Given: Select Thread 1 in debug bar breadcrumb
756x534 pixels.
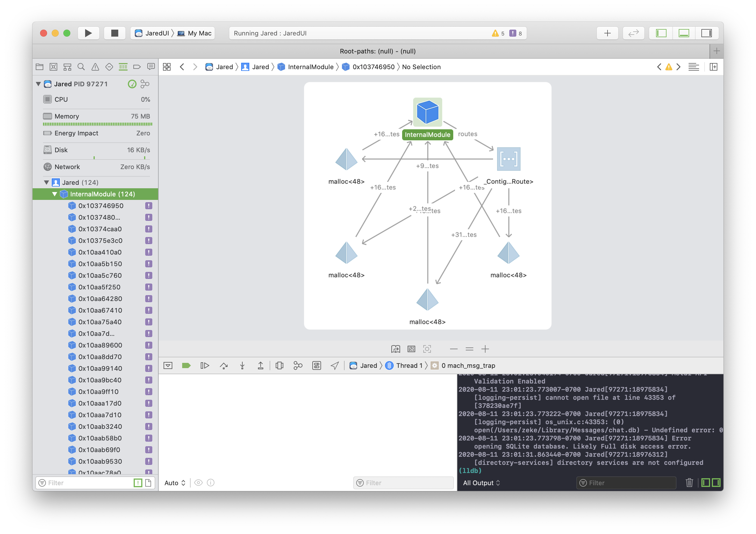Looking at the screenshot, I should [x=409, y=365].
